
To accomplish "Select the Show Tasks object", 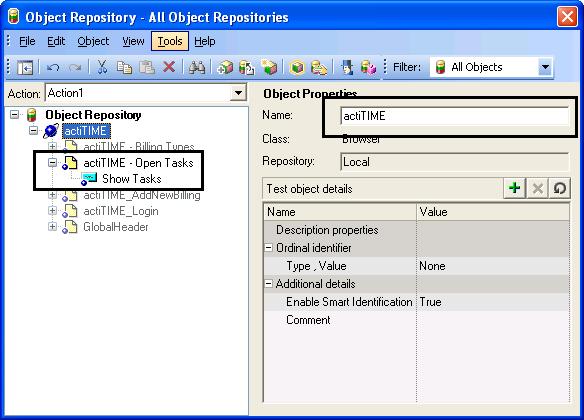I will 131,179.
